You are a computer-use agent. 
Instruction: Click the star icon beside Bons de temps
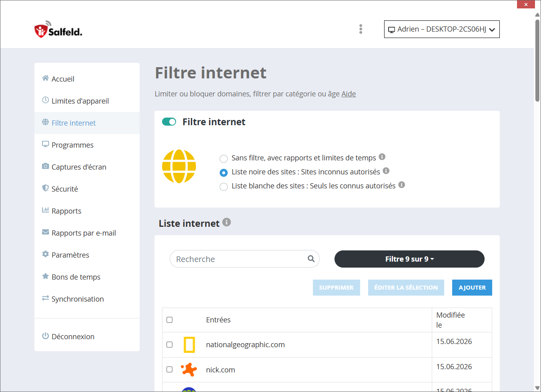tap(46, 276)
